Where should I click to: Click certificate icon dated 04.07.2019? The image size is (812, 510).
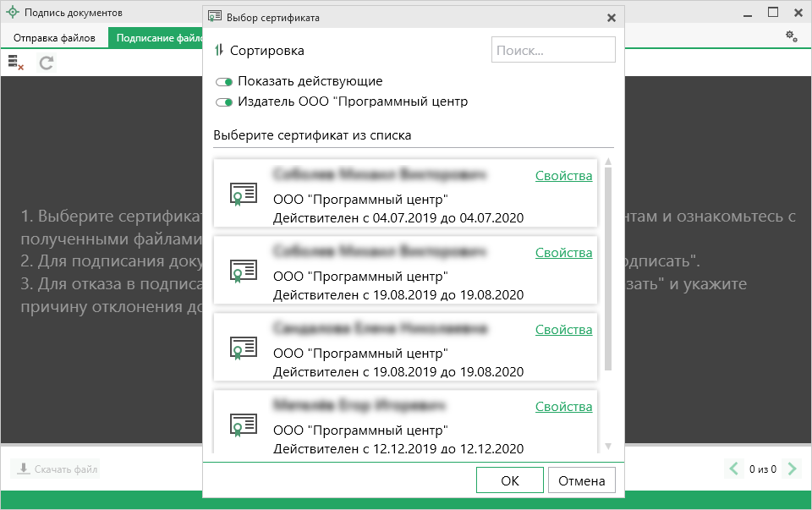(x=244, y=195)
